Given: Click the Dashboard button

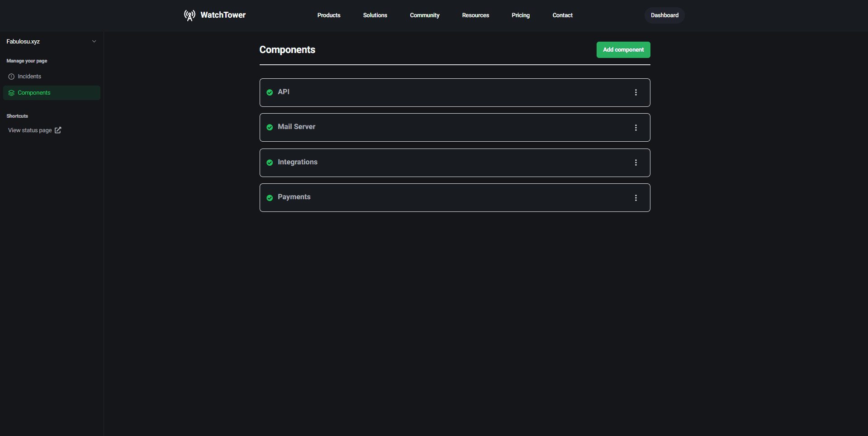Looking at the screenshot, I should (x=664, y=15).
